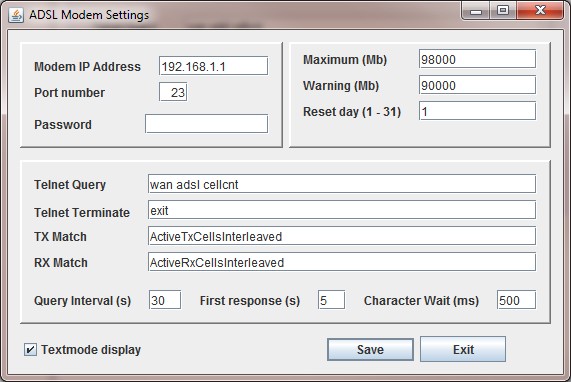The image size is (571, 382).
Task: Edit the First response (s) field
Action: [x=331, y=300]
